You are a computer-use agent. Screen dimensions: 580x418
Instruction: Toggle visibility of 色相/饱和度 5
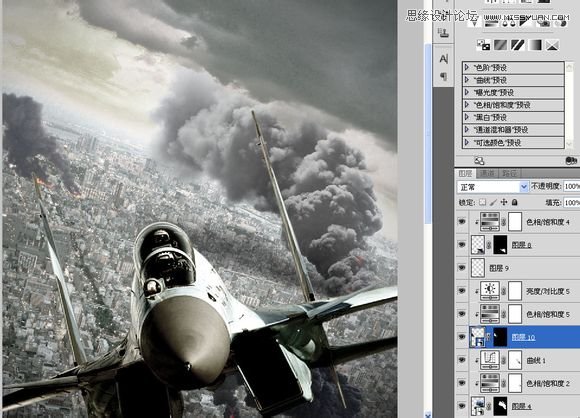(x=462, y=314)
